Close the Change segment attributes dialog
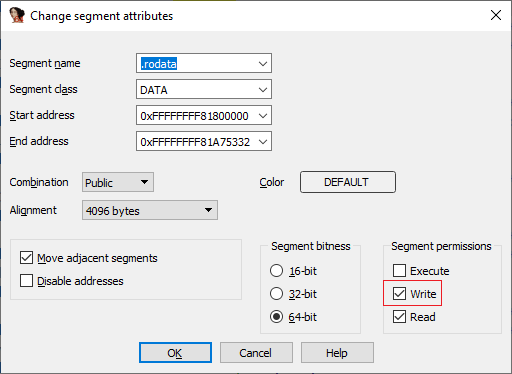Viewport: 512px width, 374px height. click(496, 15)
